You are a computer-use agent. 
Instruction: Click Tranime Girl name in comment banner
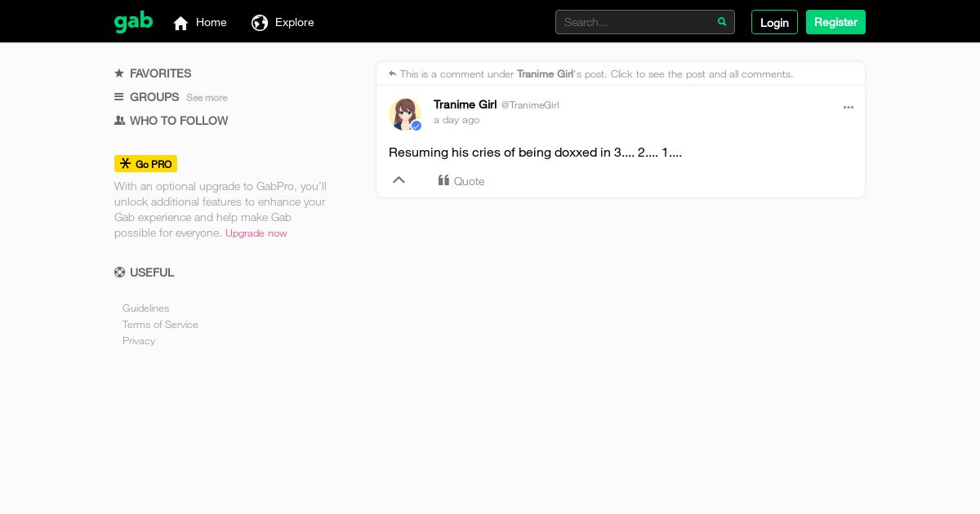(545, 74)
